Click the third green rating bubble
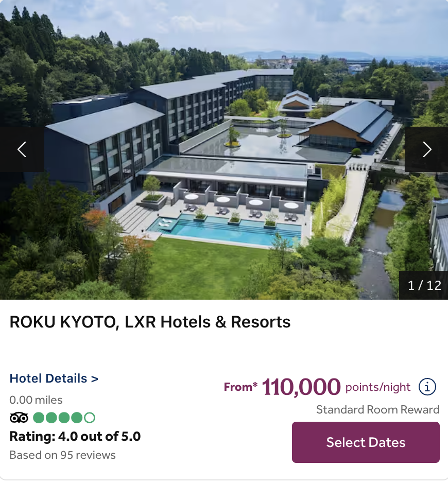This screenshot has height=483, width=448. (64, 418)
